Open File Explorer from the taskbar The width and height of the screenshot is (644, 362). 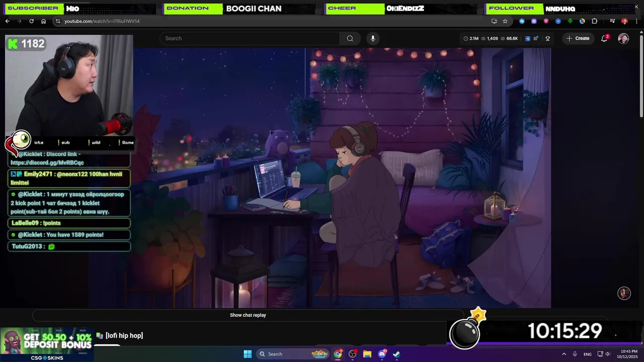coord(367,354)
